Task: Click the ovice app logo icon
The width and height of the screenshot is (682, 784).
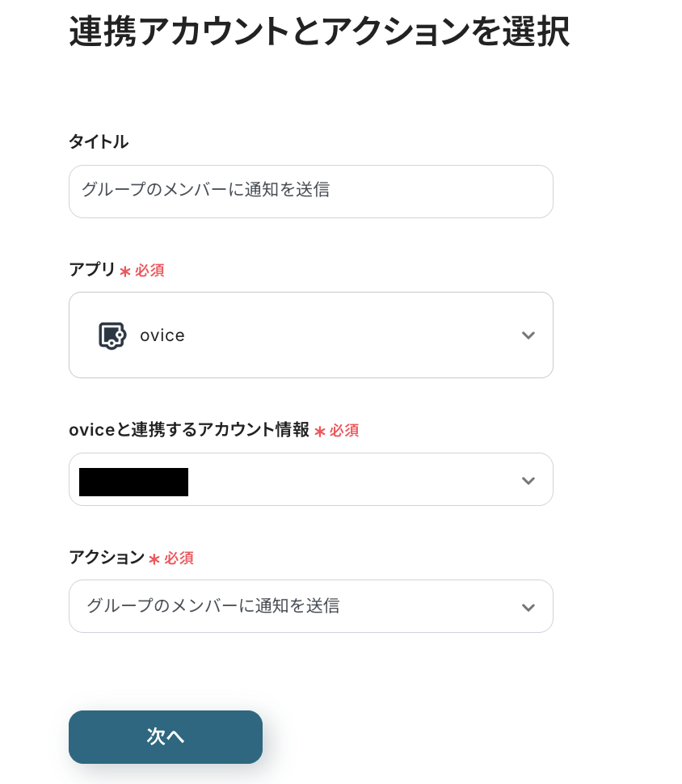Action: click(x=112, y=335)
